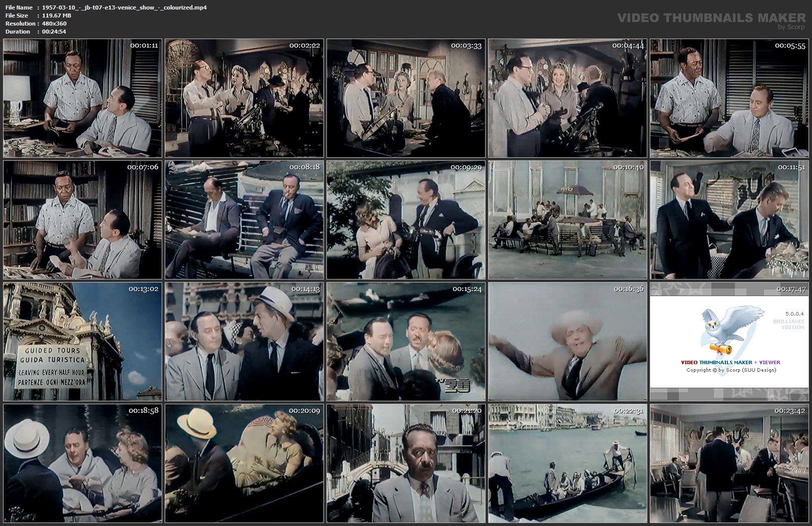
Task: Click the file name 1957-03-10 venice show text
Action: pos(125,8)
